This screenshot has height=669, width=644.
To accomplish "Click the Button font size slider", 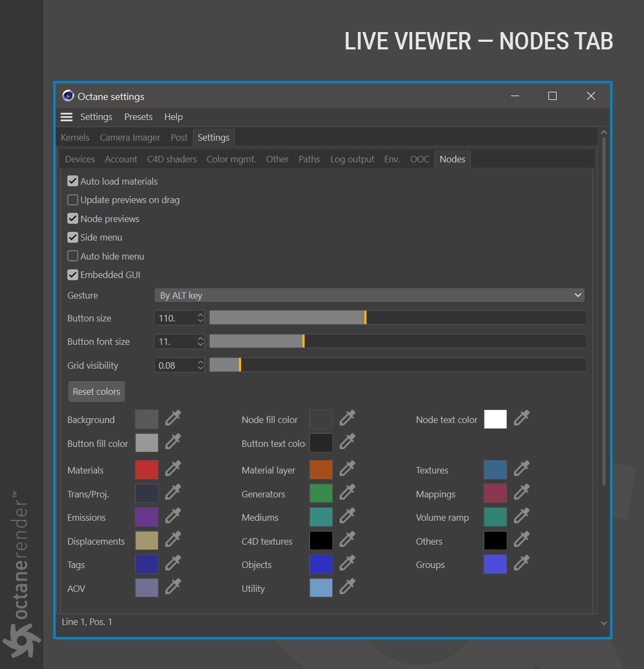I will click(397, 341).
